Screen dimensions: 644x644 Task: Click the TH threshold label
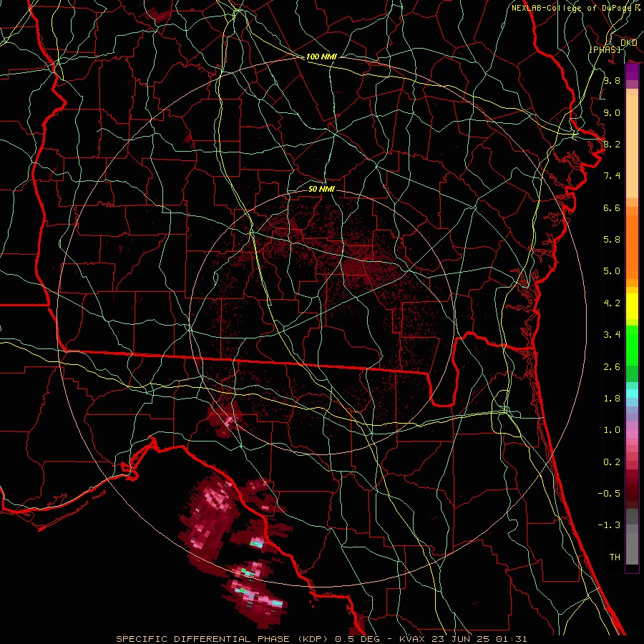pyautogui.click(x=615, y=557)
